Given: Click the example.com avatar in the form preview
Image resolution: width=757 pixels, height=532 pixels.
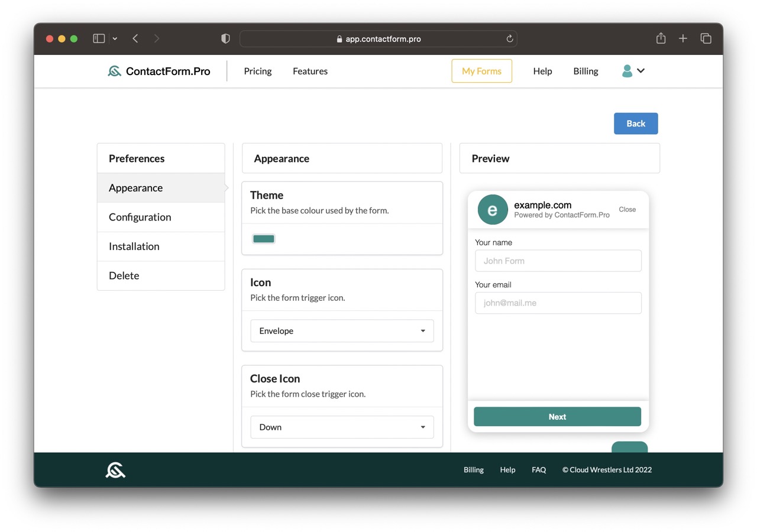Looking at the screenshot, I should [x=493, y=209].
